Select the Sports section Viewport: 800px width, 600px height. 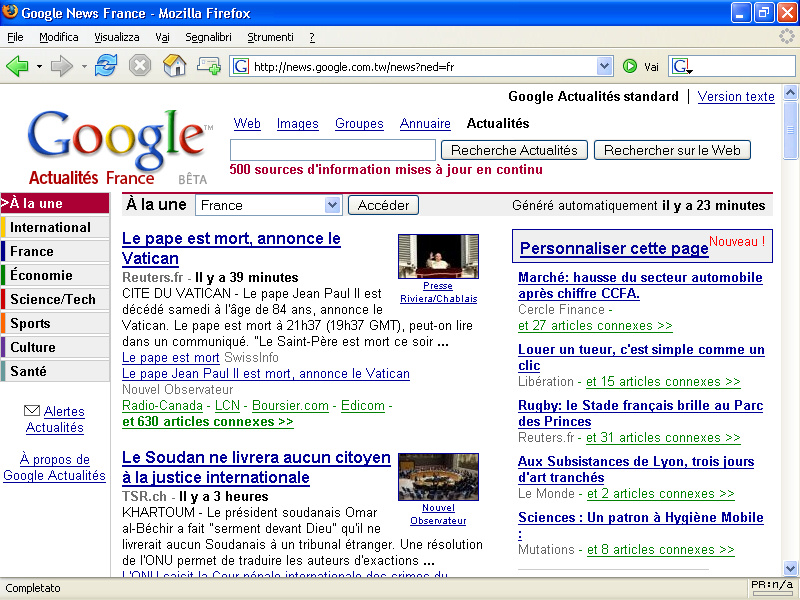coord(55,323)
